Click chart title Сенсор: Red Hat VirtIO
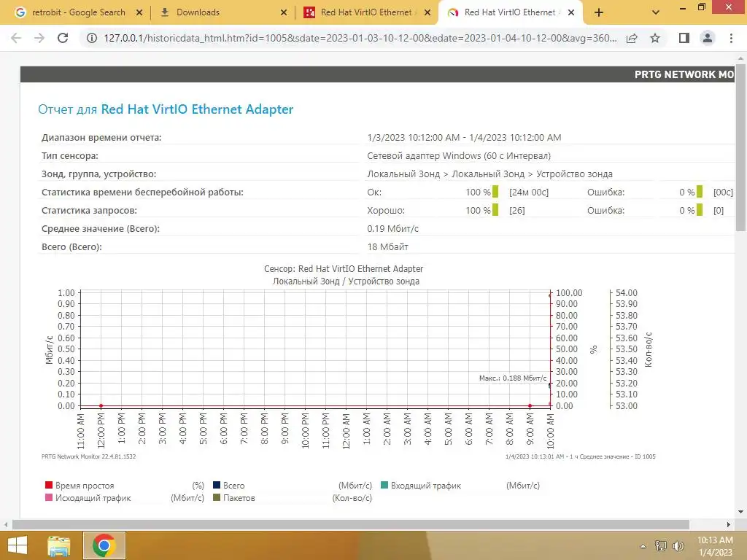The height and width of the screenshot is (560, 747). (x=344, y=268)
